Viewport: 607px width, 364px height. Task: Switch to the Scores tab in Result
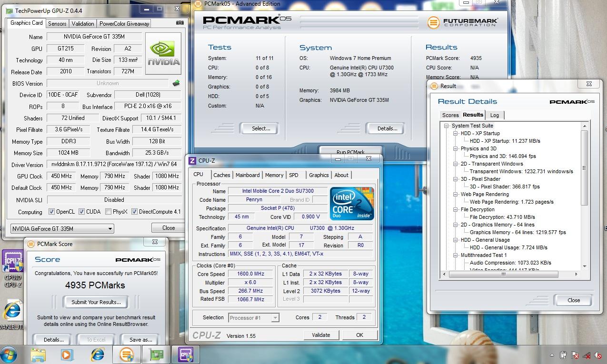click(x=450, y=115)
